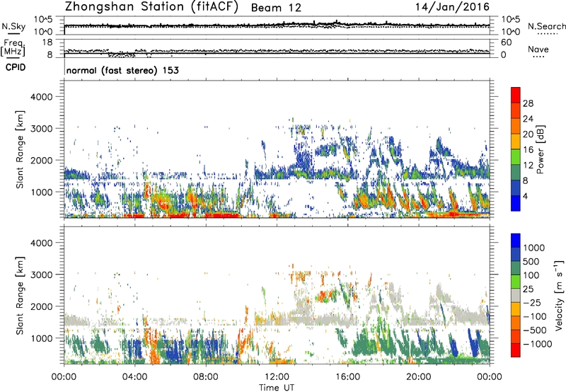This screenshot has width=566, height=392.
Task: Click the '100' velocity colorbar label
Action: [531, 275]
